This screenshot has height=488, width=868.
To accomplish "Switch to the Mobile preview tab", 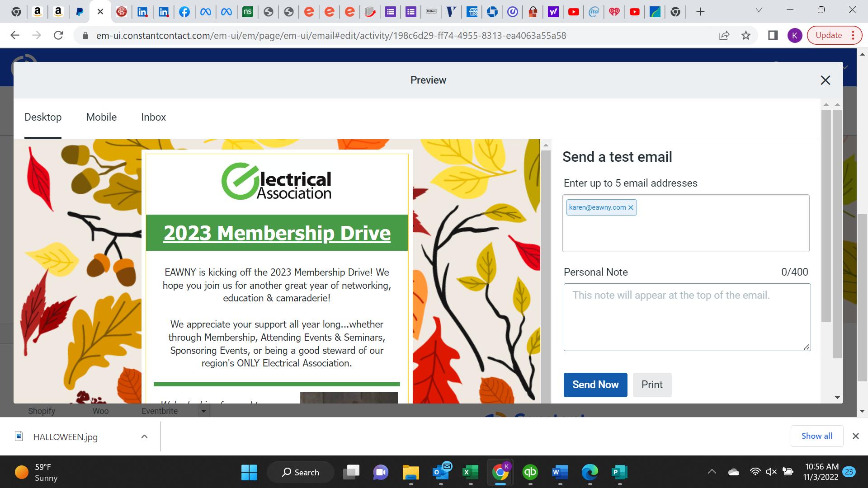I will (x=101, y=117).
